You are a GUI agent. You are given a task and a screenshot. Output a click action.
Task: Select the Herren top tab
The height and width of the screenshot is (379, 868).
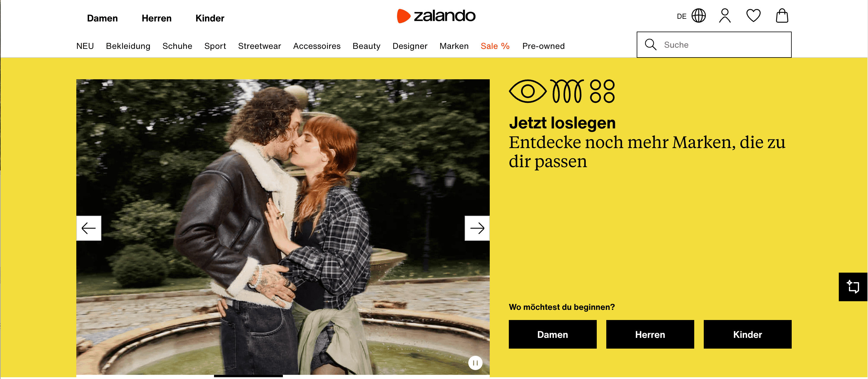click(156, 18)
